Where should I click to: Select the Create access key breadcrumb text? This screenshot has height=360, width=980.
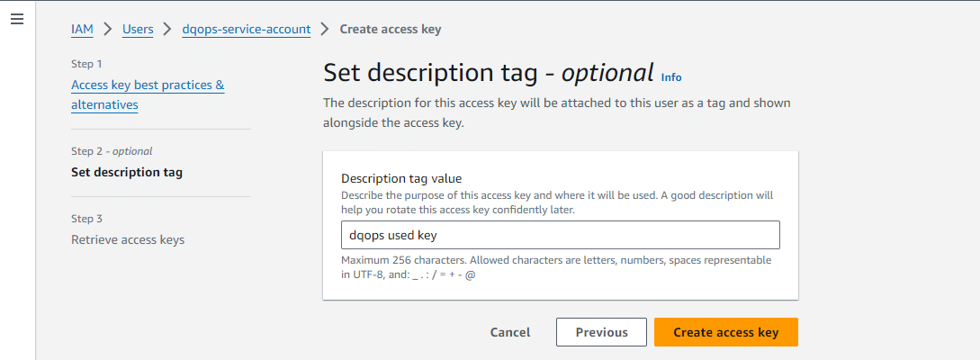tap(391, 29)
